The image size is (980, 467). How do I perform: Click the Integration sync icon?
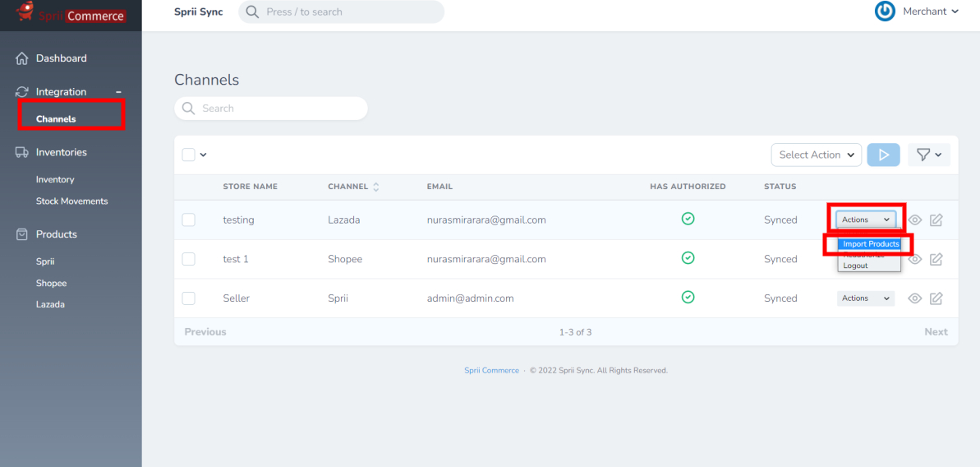coord(22,92)
